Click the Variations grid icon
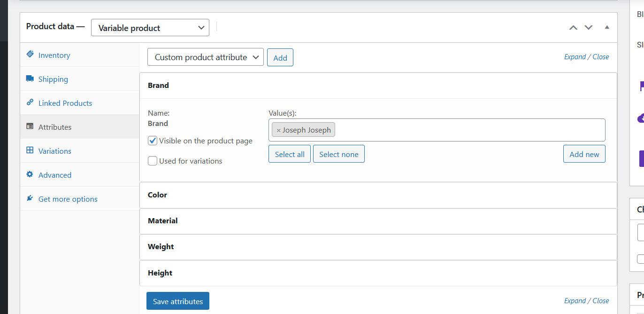Viewport: 644px width, 314px height. pyautogui.click(x=30, y=150)
